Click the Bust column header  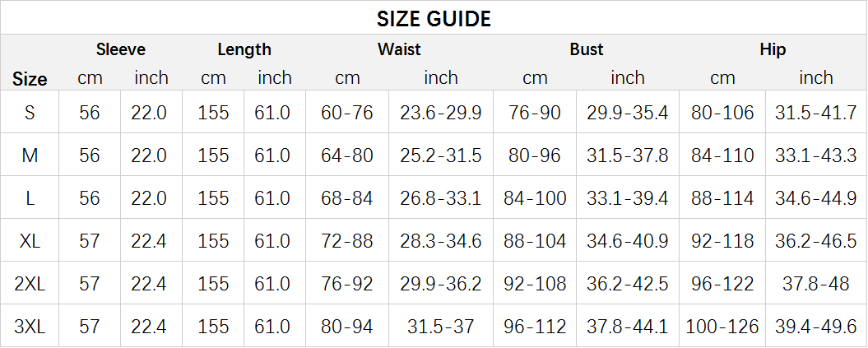pos(586,49)
